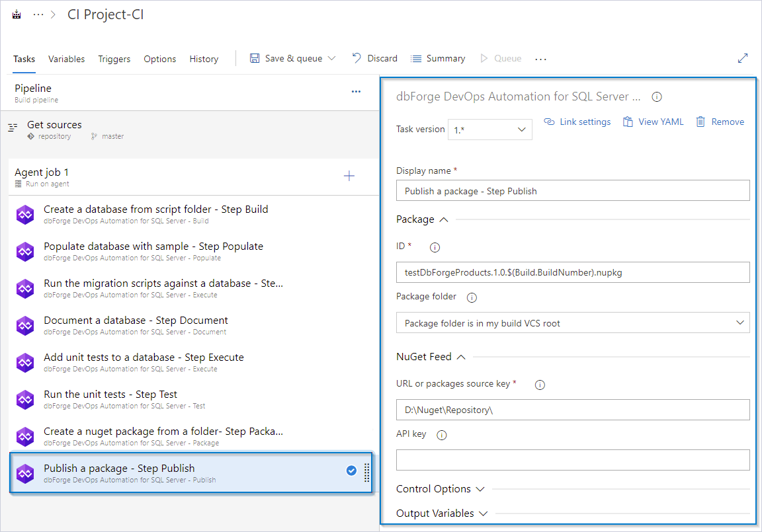This screenshot has width=762, height=532.
Task: Click dbForge icon for migration scripts task
Action: (x=25, y=288)
